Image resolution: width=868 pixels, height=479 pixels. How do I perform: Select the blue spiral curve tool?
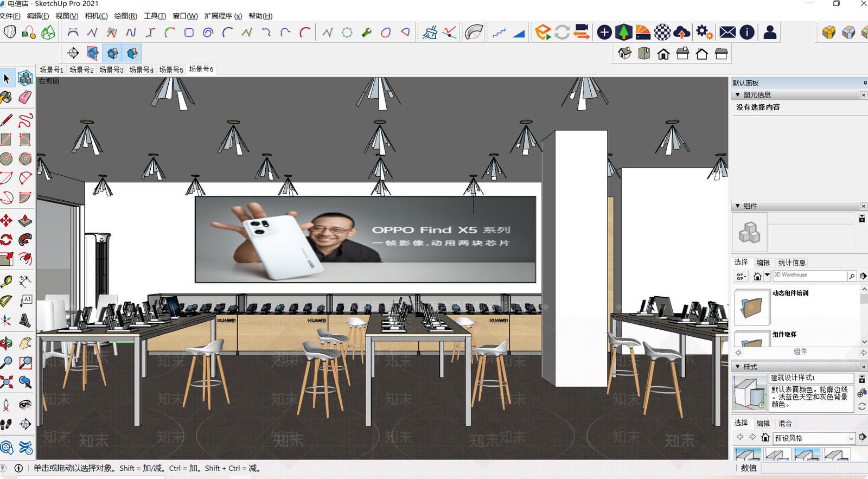(208, 33)
